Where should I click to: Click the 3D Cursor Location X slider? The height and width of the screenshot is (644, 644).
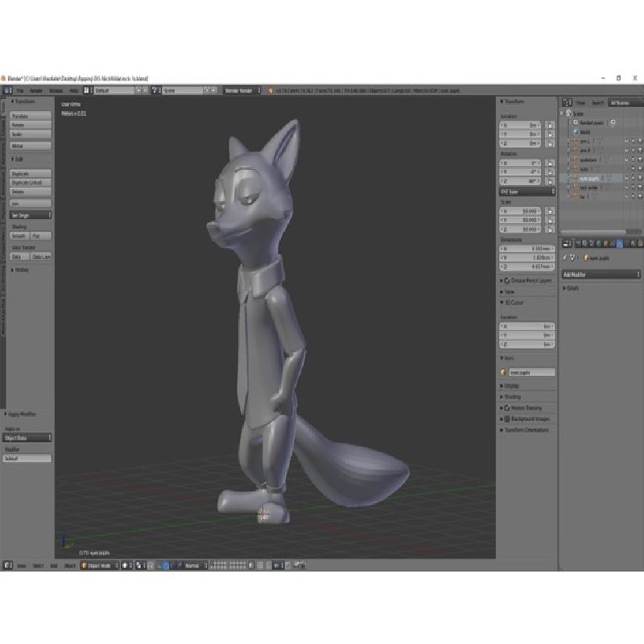(x=527, y=327)
